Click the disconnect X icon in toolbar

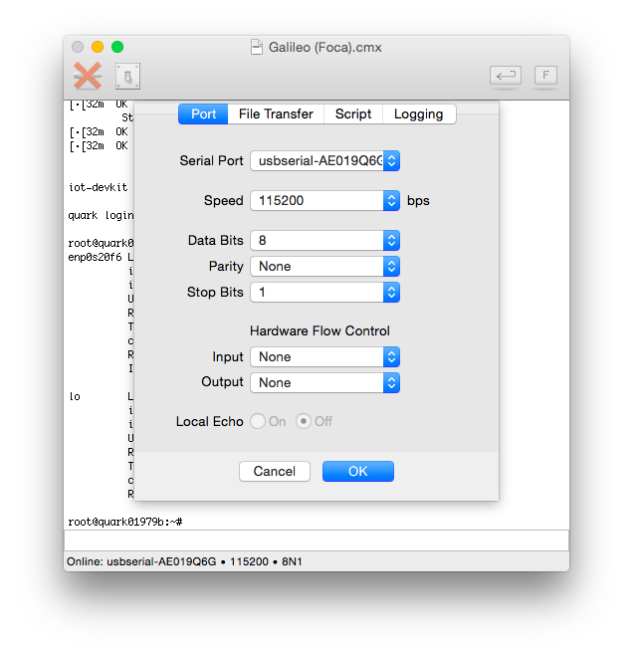88,76
